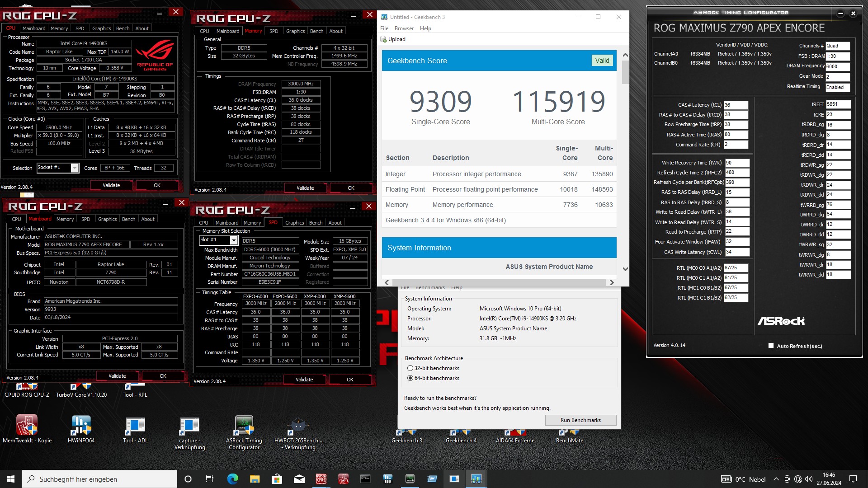Open the HWBOTx265Bench desktop shortcut

click(x=298, y=432)
